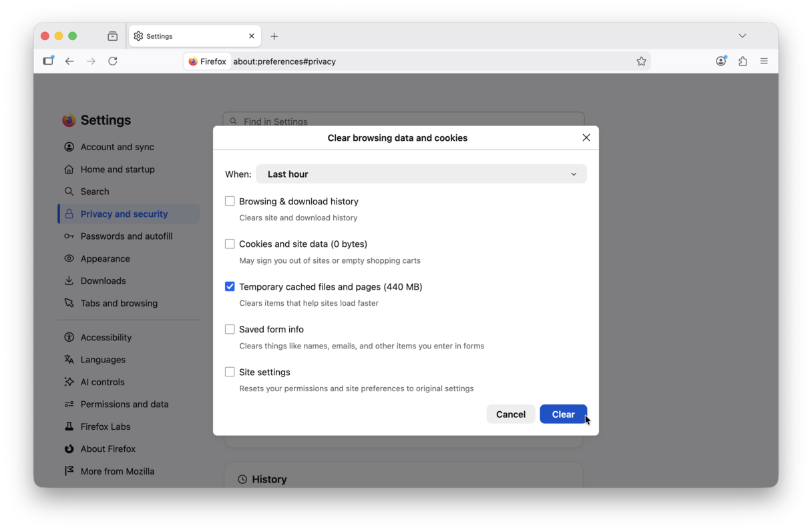The image size is (812, 532).
Task: Click "Resets your permissions" description text
Action: tap(357, 388)
